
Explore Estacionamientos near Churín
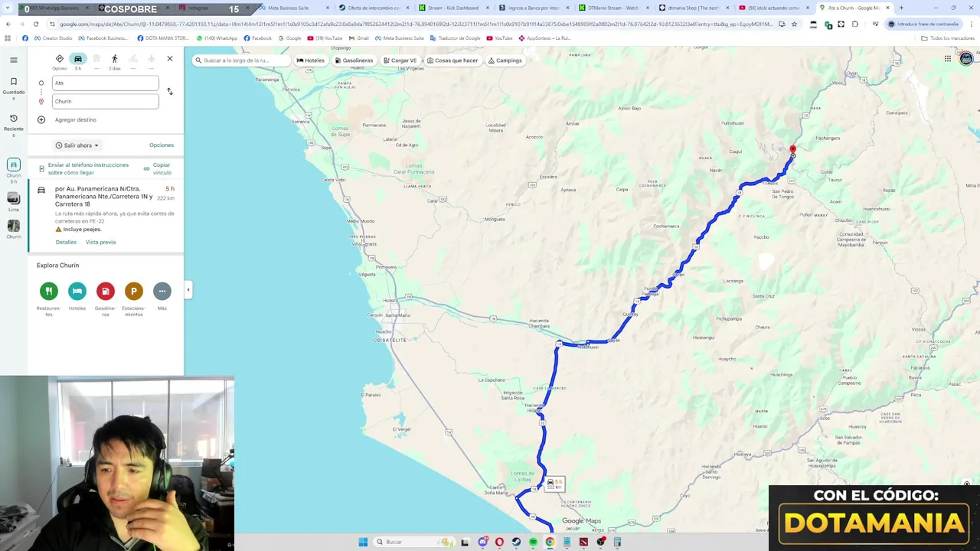pos(134,291)
